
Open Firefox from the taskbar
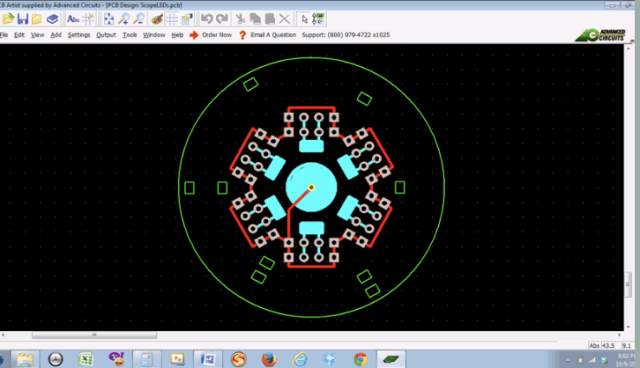pyautogui.click(x=269, y=359)
